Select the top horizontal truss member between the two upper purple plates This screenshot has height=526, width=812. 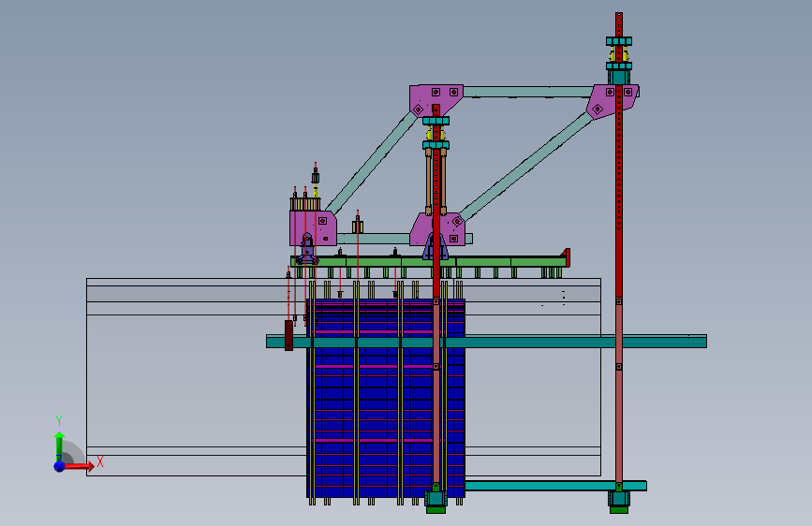click(x=527, y=92)
